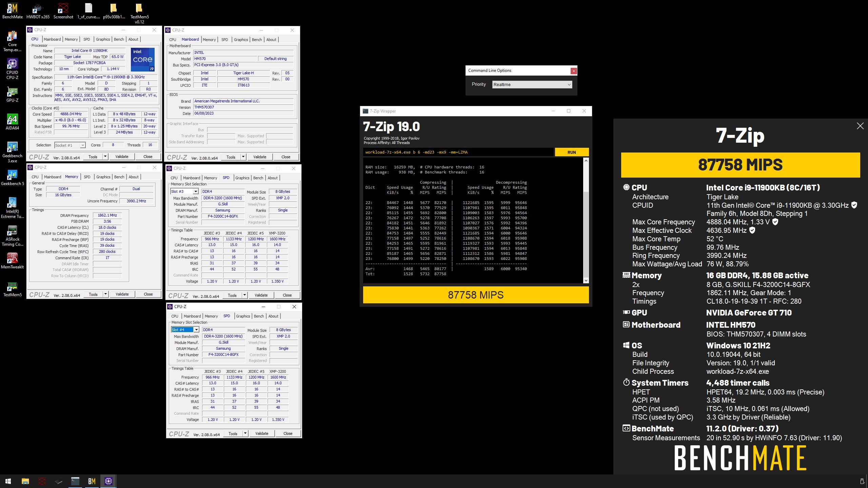Open the Screenshot desktop shortcut
Viewport: 868px width, 488px height.
[x=63, y=11]
